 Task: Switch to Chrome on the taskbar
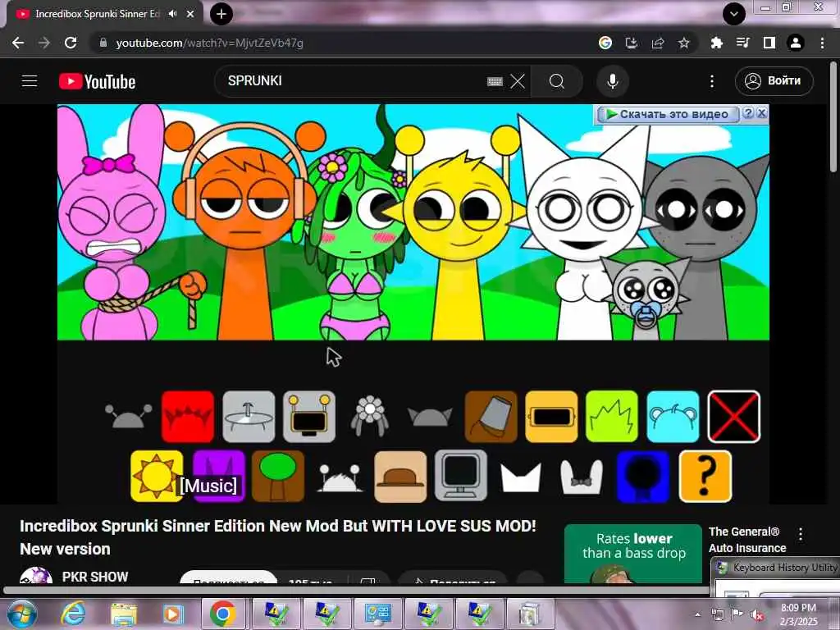[x=223, y=614]
